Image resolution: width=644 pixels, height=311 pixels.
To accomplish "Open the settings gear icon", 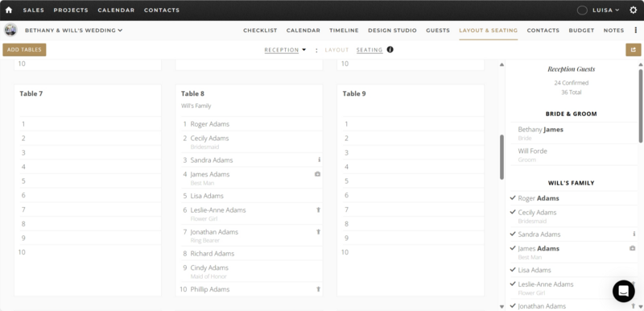I will (x=633, y=10).
